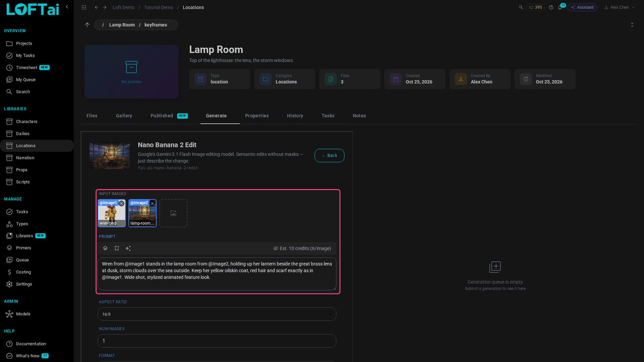The image size is (644, 362).
Task: Collapse the header with the double chevron icon
Action: (x=632, y=25)
